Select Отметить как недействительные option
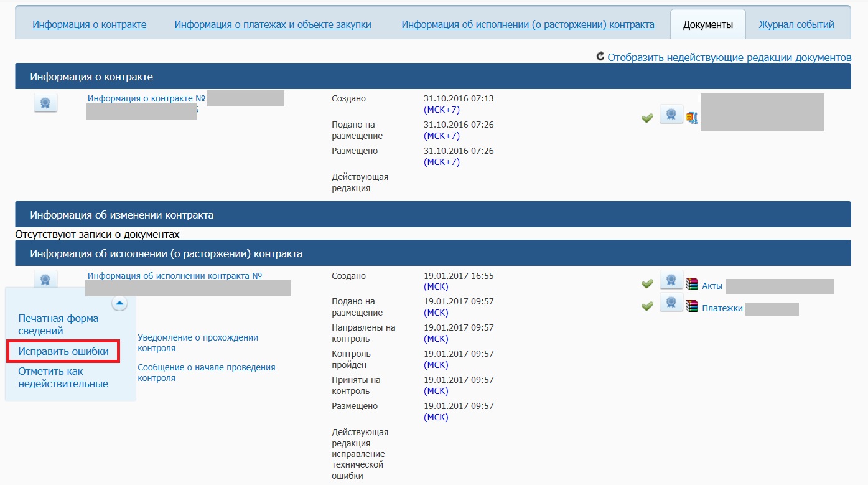Image resolution: width=868 pixels, height=485 pixels. coord(63,377)
